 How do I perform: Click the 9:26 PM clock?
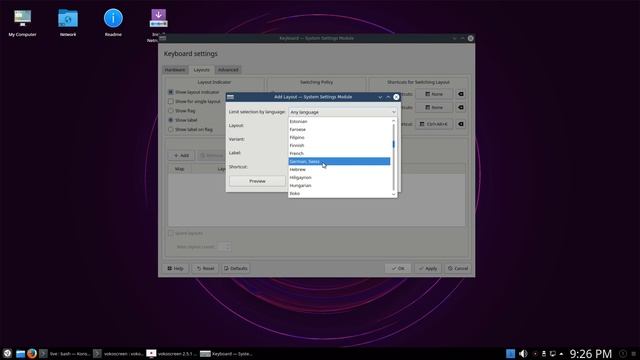[x=591, y=353]
